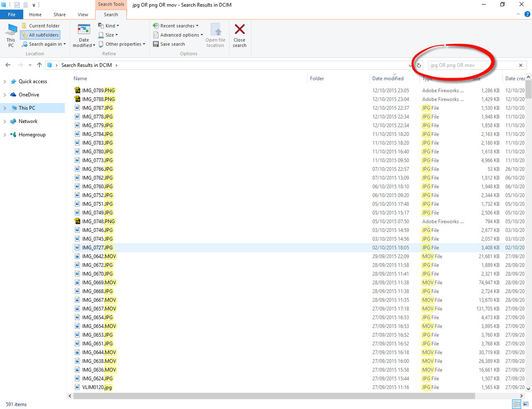Click the Back arrow navigation icon

pyautogui.click(x=8, y=65)
